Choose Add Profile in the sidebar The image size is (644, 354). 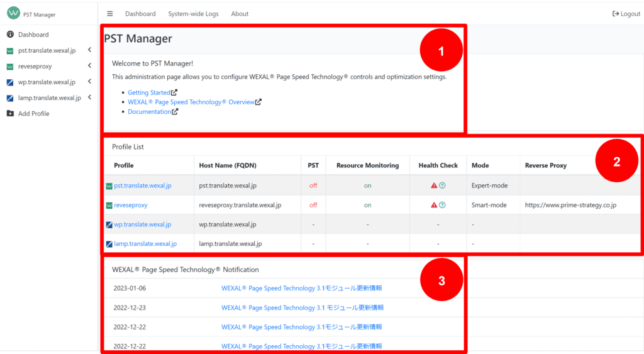pyautogui.click(x=34, y=113)
